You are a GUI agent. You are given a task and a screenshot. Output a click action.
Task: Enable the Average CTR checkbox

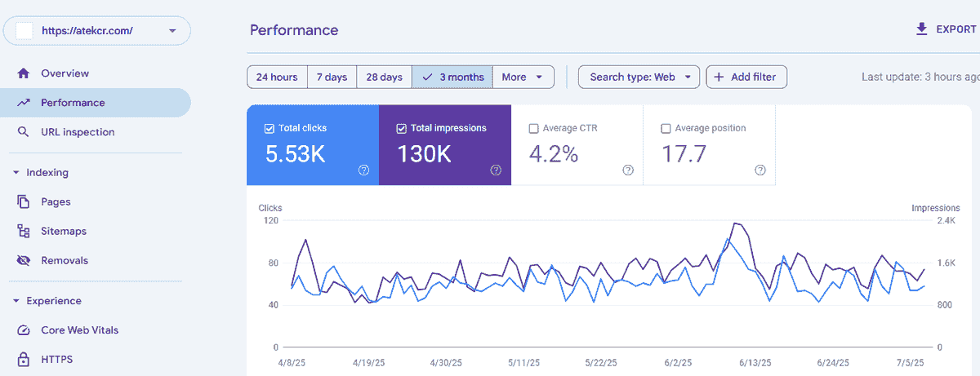click(534, 128)
